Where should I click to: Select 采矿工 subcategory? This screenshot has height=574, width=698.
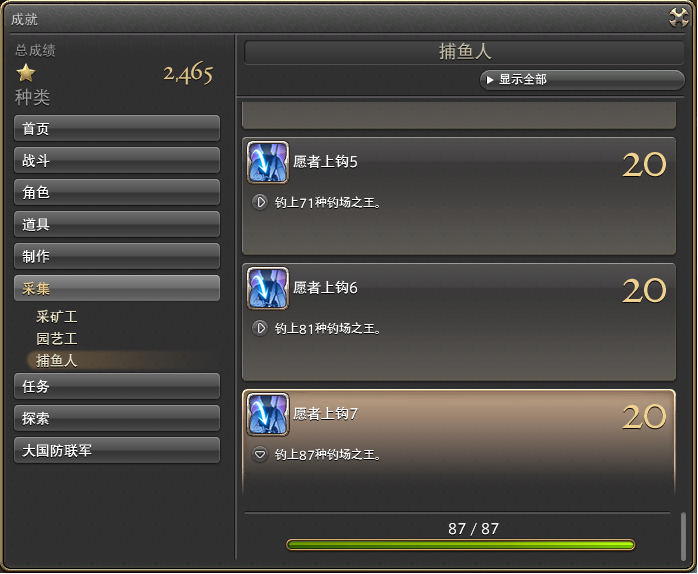click(x=57, y=317)
